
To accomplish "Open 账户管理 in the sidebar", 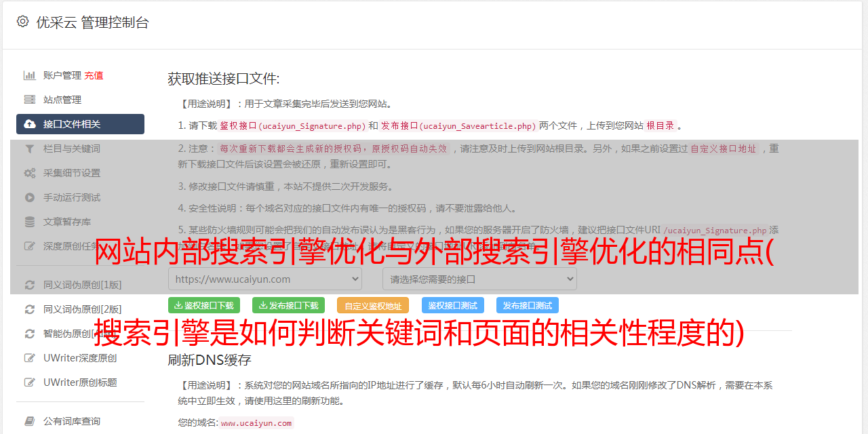I will coord(62,75).
